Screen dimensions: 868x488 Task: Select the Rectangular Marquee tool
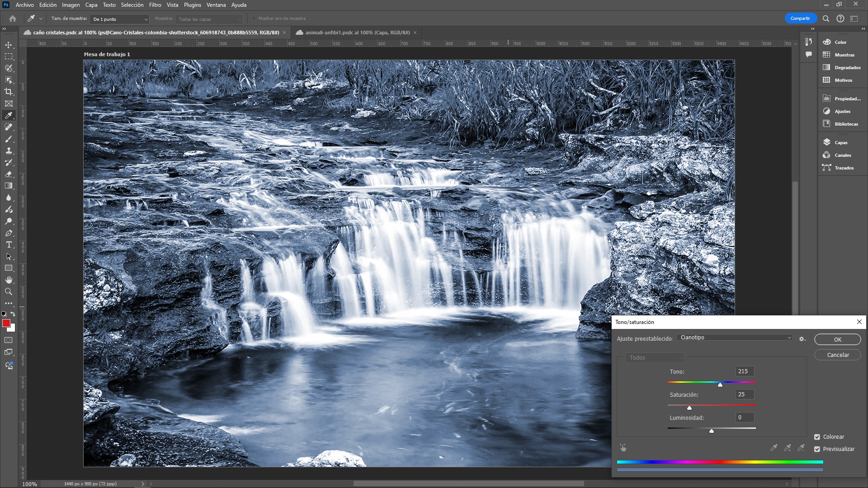9,56
